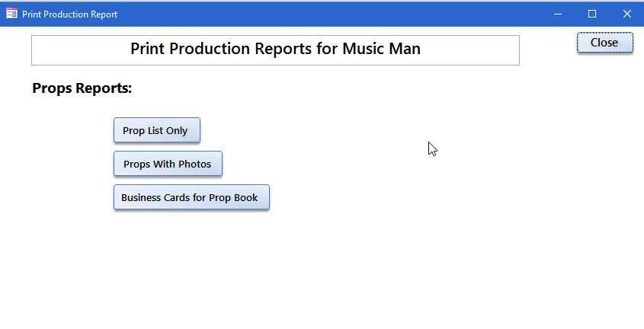Click the Props Reports: section label
The height and width of the screenshot is (329, 644).
point(82,88)
